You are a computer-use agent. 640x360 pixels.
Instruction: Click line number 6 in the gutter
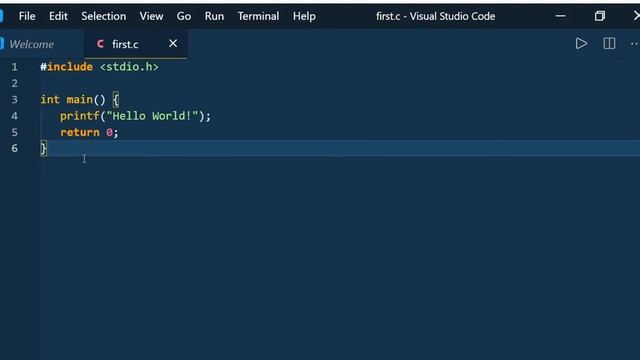coord(15,148)
